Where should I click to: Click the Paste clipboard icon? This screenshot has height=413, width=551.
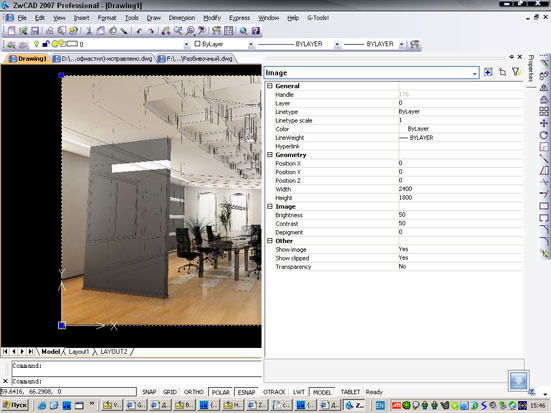click(112, 31)
